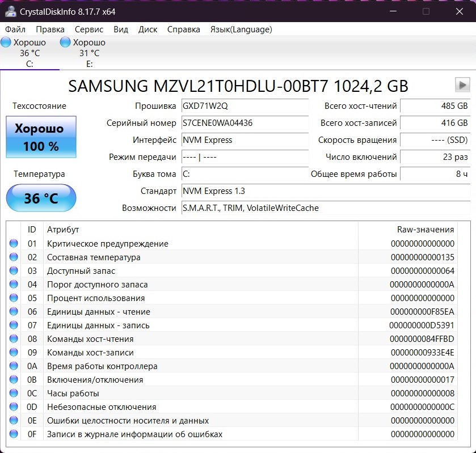Click status orb for Часы работы row

14,393
